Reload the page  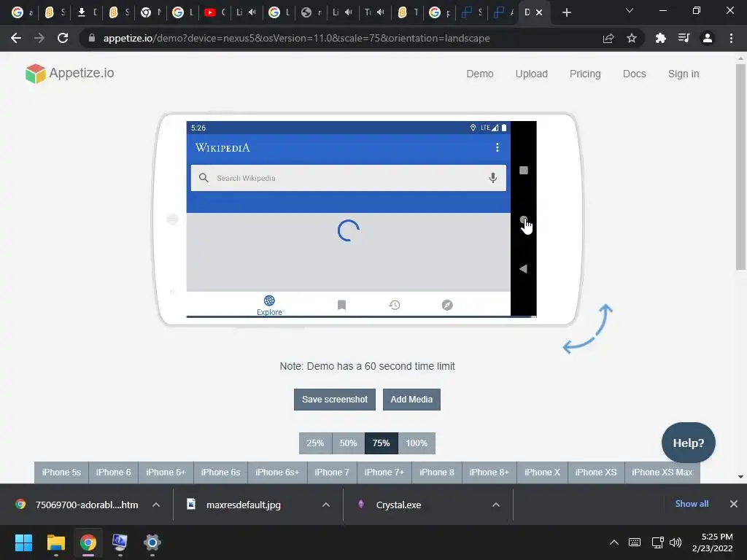63,38
